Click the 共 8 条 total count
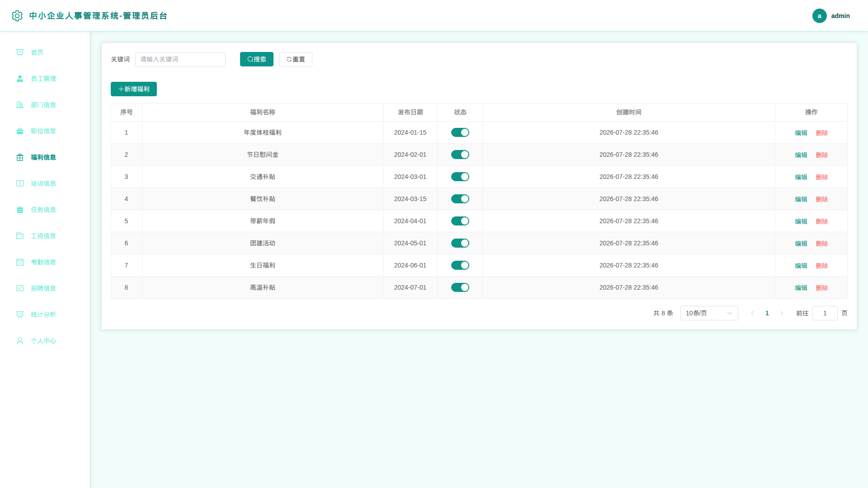Image resolution: width=868 pixels, height=488 pixels. [663, 313]
